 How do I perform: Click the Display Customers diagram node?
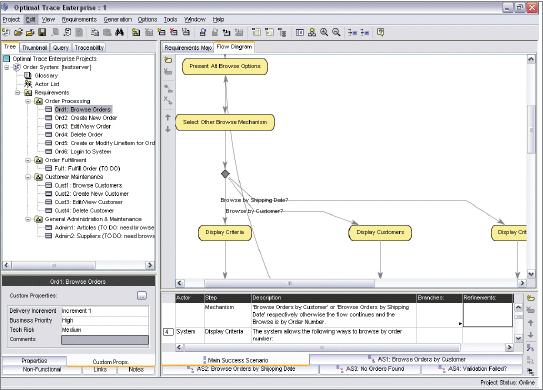[380, 232]
